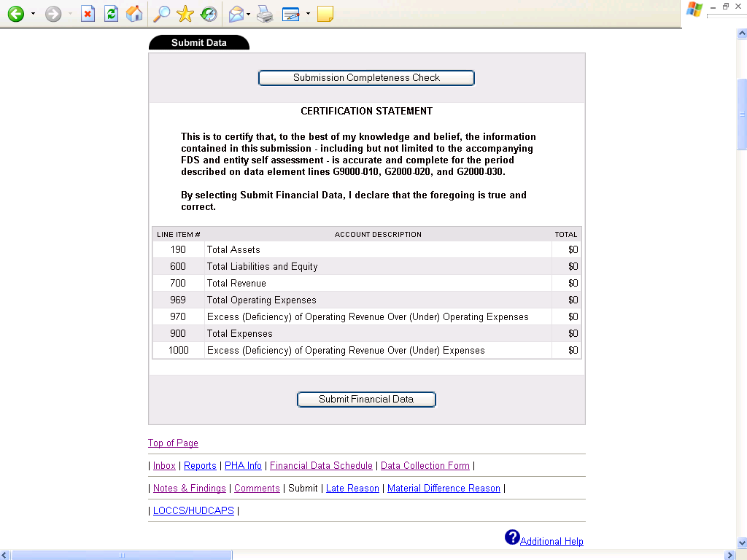The image size is (747, 560).
Task: Open the Reports link
Action: coord(200,465)
